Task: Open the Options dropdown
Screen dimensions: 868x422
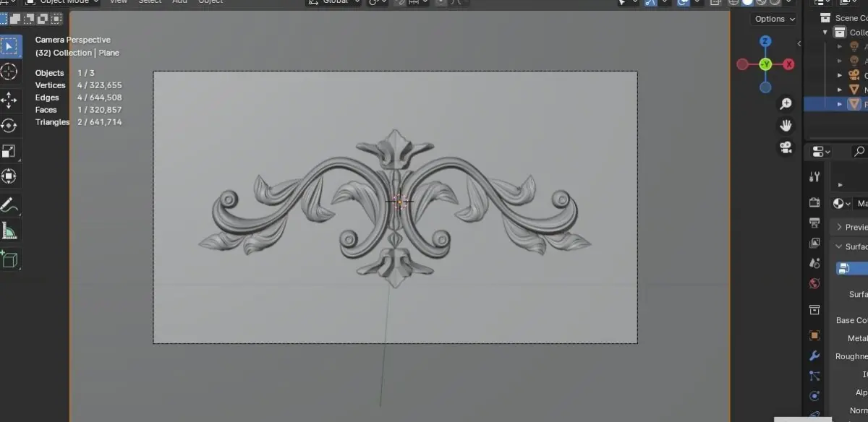Action: coord(773,19)
